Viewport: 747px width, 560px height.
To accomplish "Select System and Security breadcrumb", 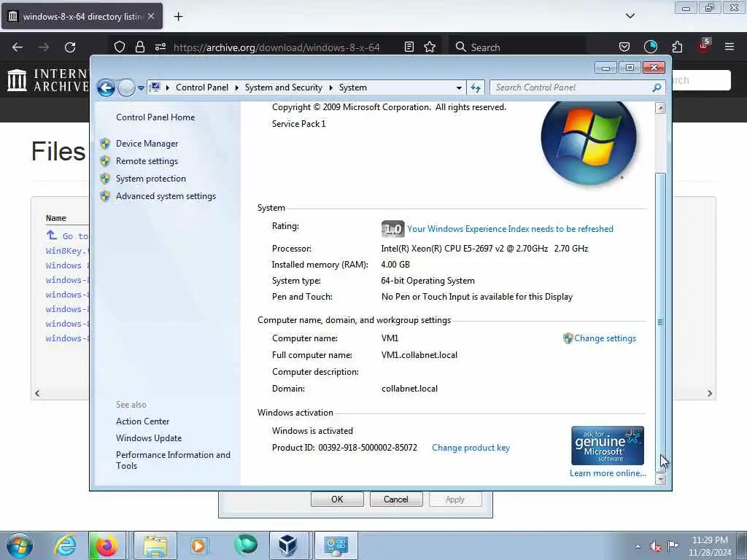I will click(x=284, y=87).
